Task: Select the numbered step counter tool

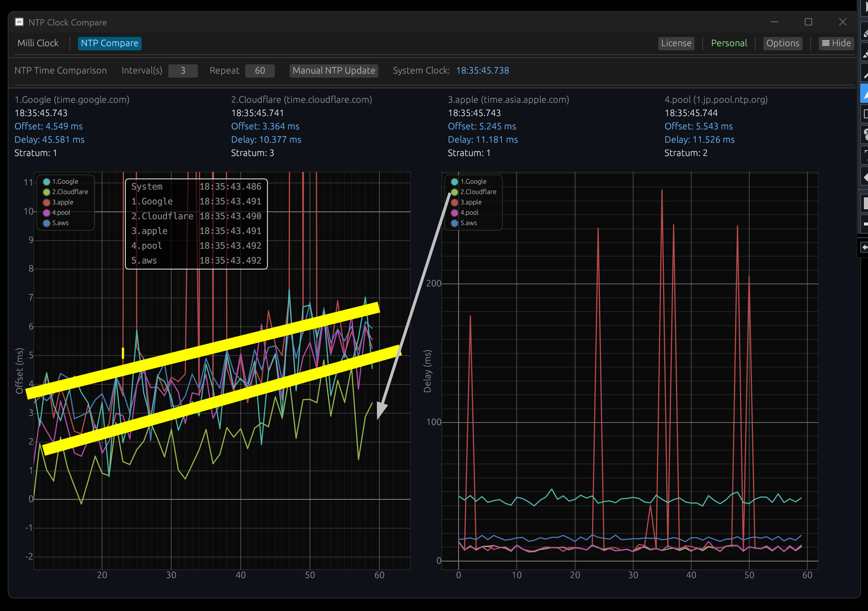Action: [x=865, y=134]
